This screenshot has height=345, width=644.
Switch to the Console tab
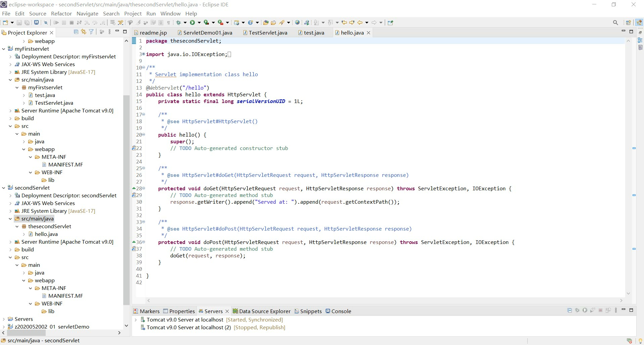tap(338, 311)
